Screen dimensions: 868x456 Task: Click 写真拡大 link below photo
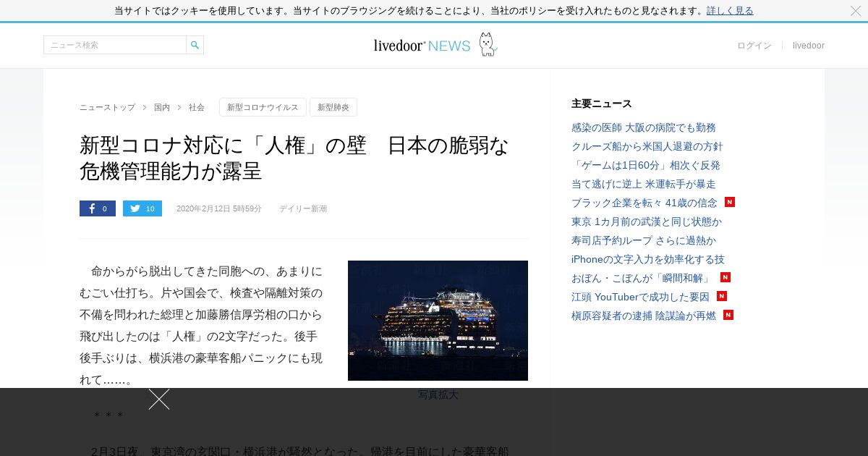pyautogui.click(x=438, y=395)
